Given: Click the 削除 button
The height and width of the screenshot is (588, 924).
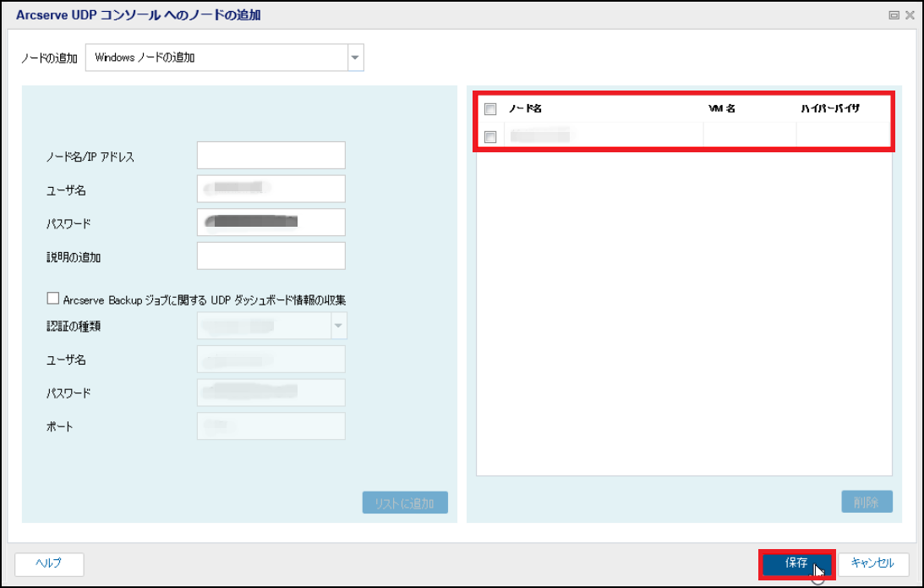Looking at the screenshot, I should pos(867,502).
